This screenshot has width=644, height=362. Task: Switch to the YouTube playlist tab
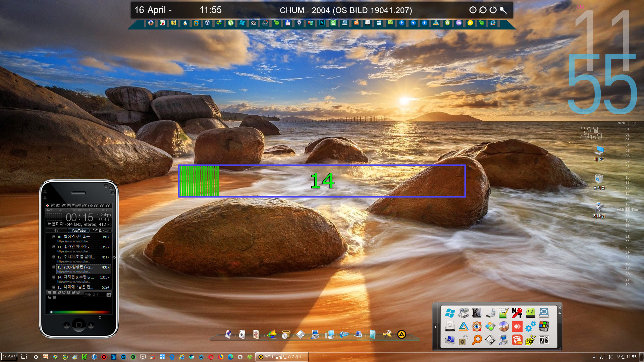[78, 231]
